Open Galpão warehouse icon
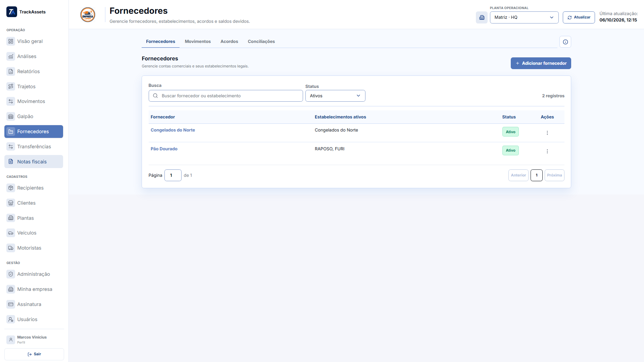The width and height of the screenshot is (644, 362). pyautogui.click(x=11, y=116)
